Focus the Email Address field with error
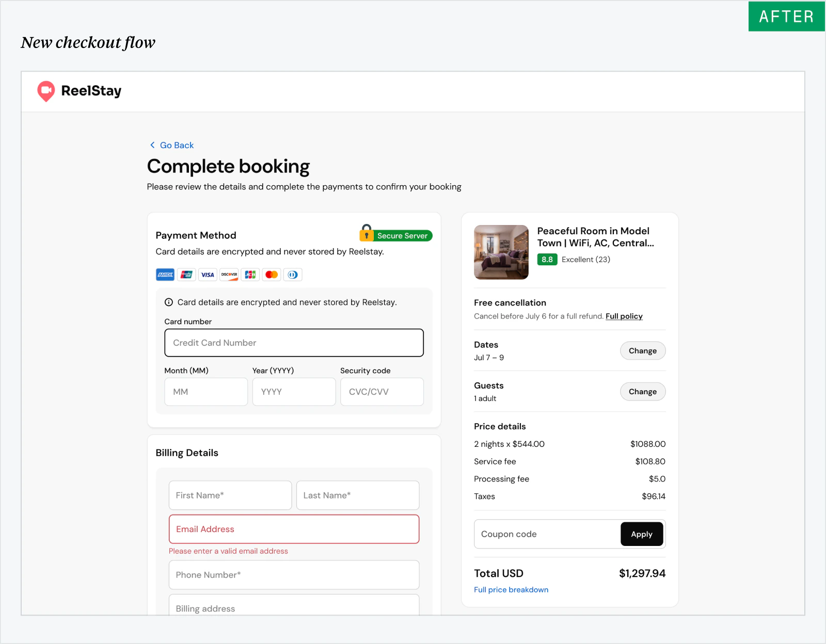Image resolution: width=826 pixels, height=644 pixels. click(x=294, y=529)
